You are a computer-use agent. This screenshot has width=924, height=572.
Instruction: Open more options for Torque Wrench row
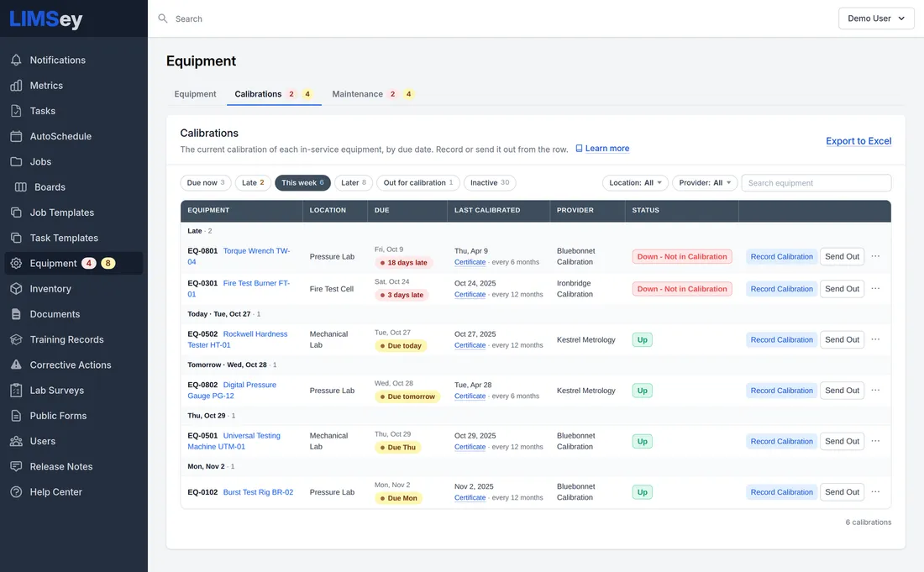(x=875, y=256)
